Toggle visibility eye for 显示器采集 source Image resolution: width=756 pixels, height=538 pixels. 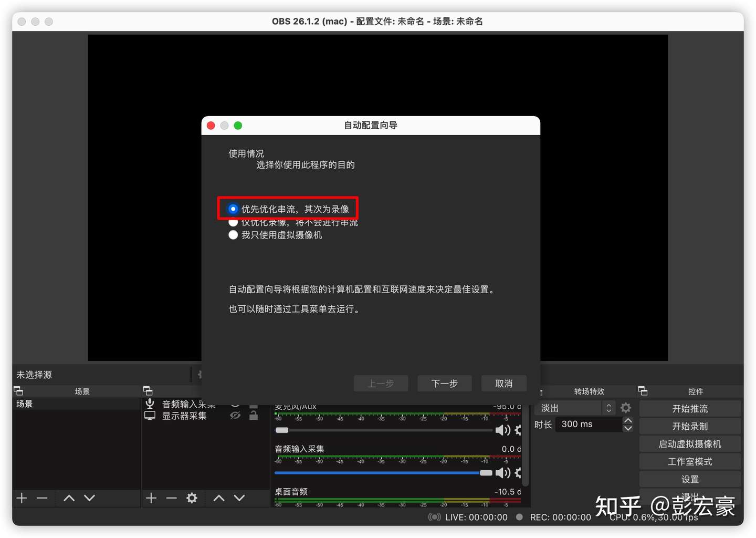(x=235, y=416)
